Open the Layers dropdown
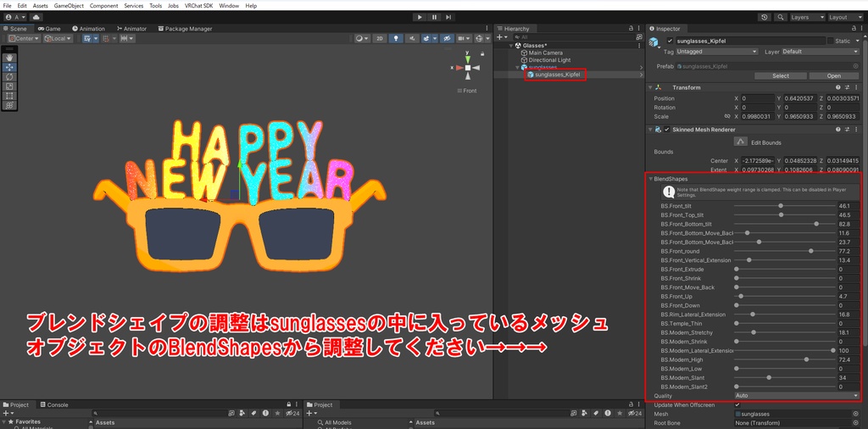Image resolution: width=868 pixels, height=429 pixels. (x=807, y=17)
